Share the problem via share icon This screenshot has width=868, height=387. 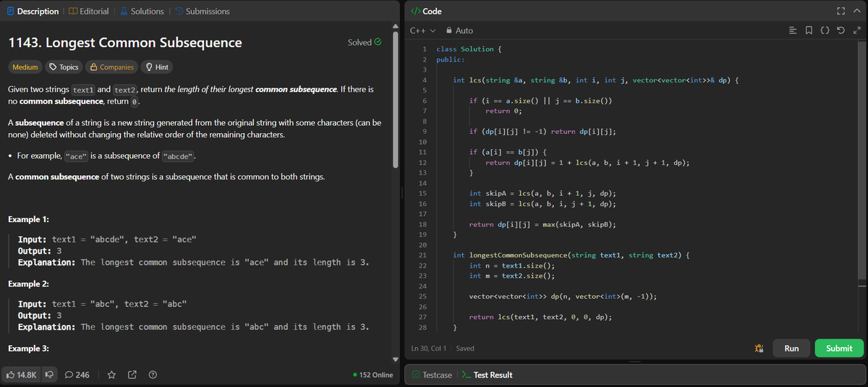point(133,375)
